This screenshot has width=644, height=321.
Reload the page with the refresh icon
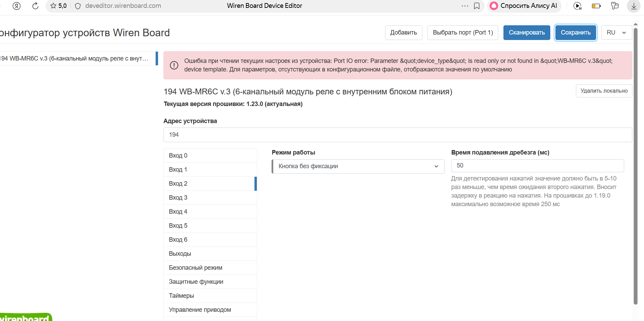point(35,6)
